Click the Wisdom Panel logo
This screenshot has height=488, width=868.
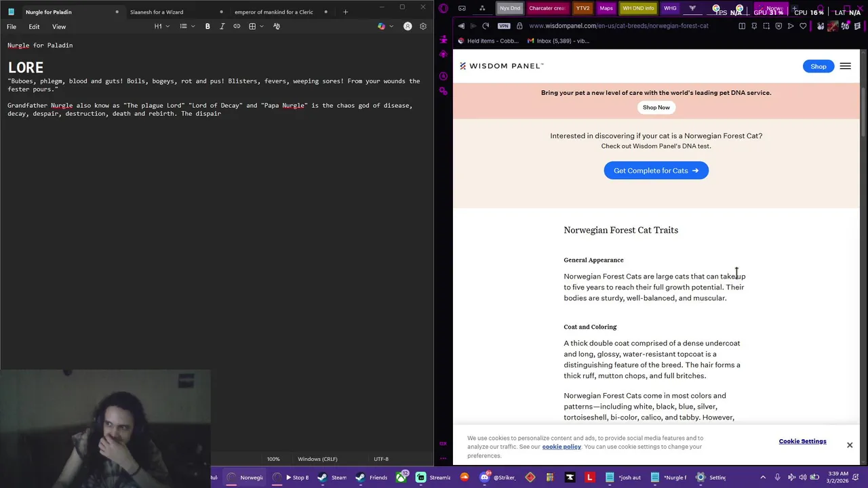click(x=502, y=66)
